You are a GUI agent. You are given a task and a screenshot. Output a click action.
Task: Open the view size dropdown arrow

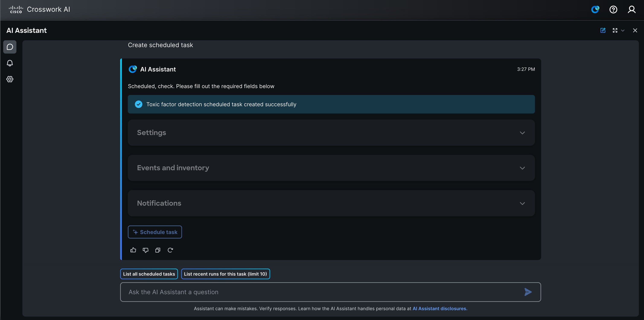[623, 31]
